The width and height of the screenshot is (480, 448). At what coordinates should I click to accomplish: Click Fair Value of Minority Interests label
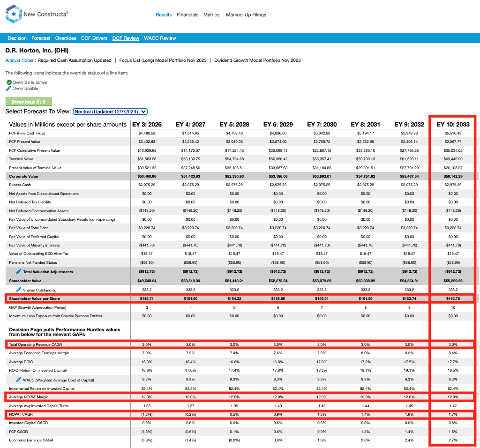(34, 245)
